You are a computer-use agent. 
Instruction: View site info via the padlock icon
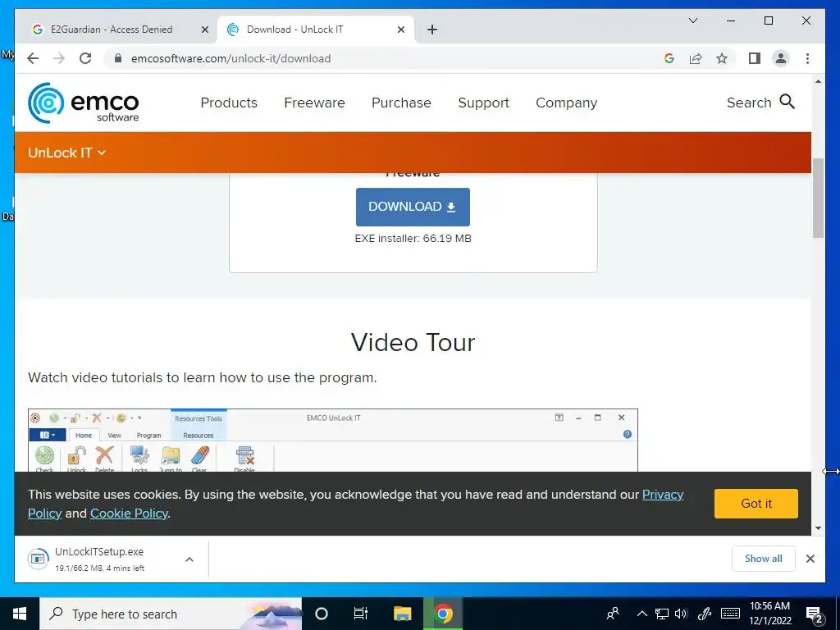118,58
